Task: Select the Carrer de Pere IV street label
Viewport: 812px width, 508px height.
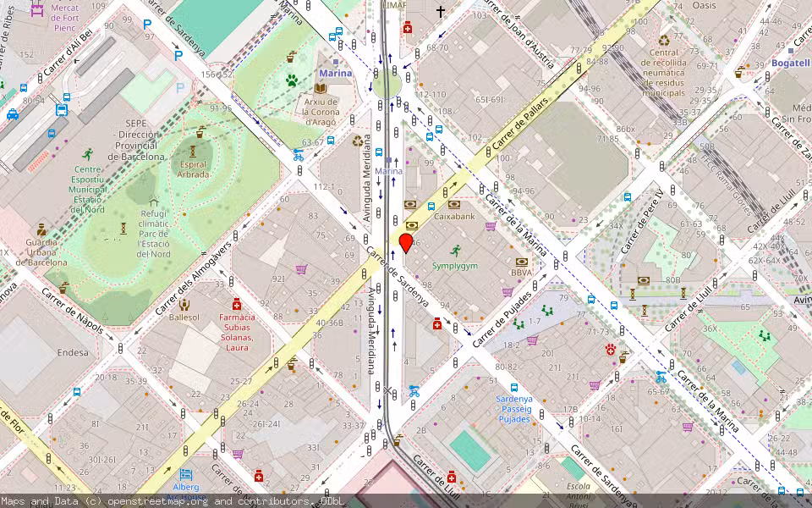Action: (642, 220)
